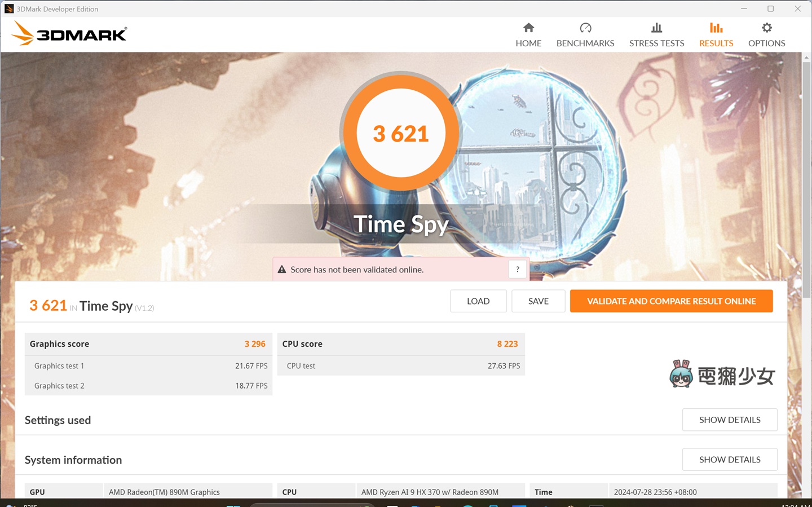This screenshot has height=507, width=812.
Task: Click AMD Ryzen AI 9 HX 370 CPU value
Action: [x=430, y=492]
